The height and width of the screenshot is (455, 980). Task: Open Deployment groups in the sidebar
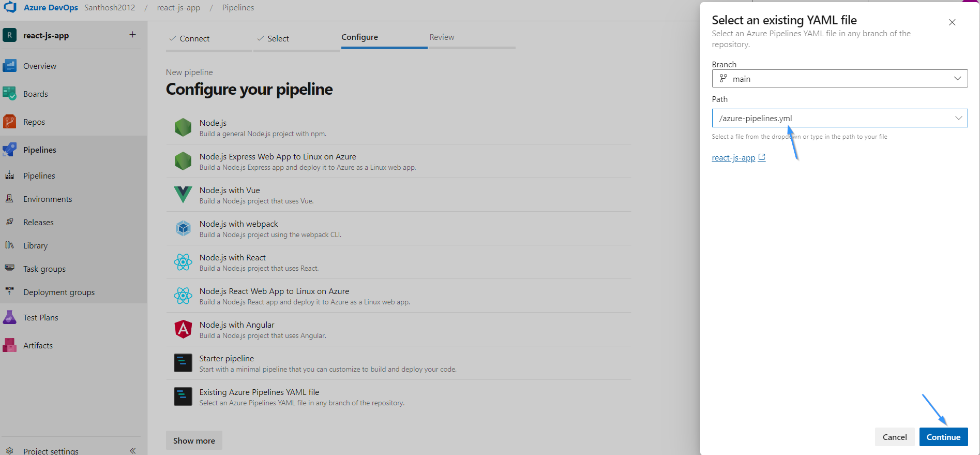73,292
